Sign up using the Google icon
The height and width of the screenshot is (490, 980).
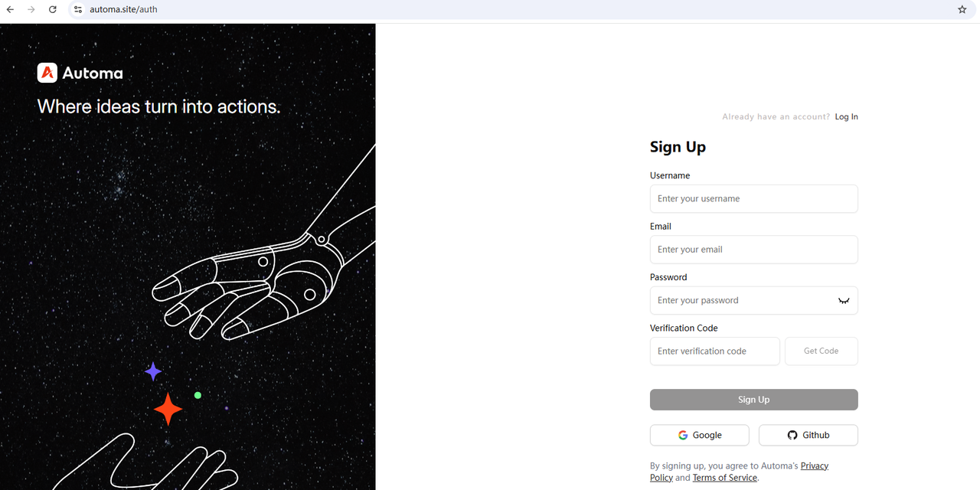pos(683,435)
